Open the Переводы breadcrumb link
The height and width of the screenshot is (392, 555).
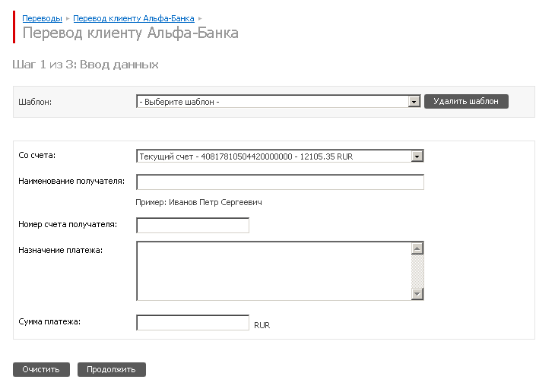pyautogui.click(x=42, y=18)
